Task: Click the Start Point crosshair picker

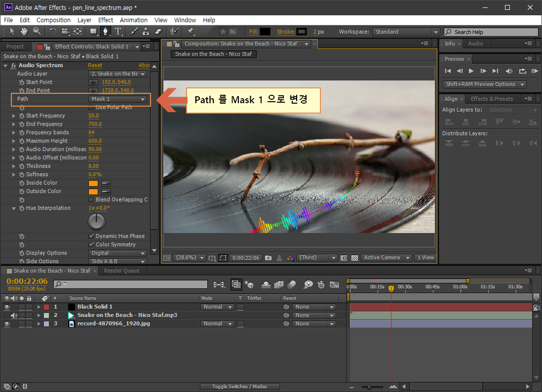Action: (x=93, y=82)
